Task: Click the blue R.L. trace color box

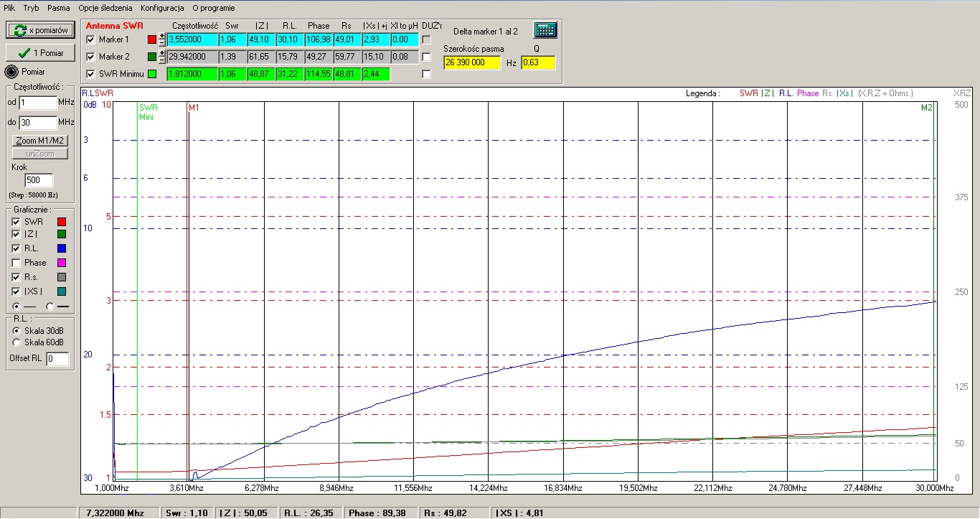Action: tap(61, 249)
